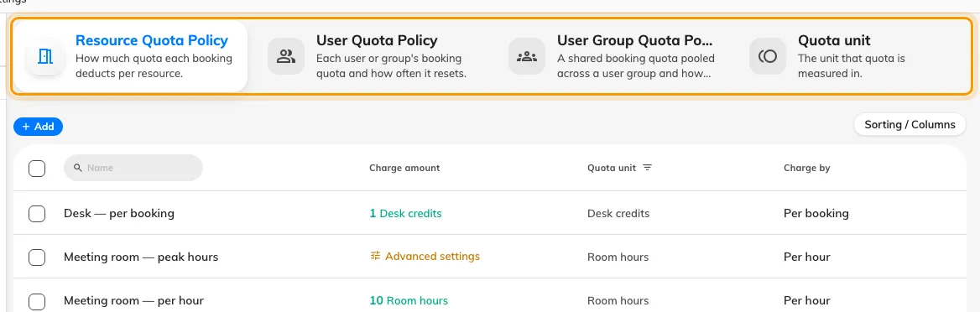Switch to the Resource Quota Policy tab
Screen dimensions: 980x312
coord(130,56)
